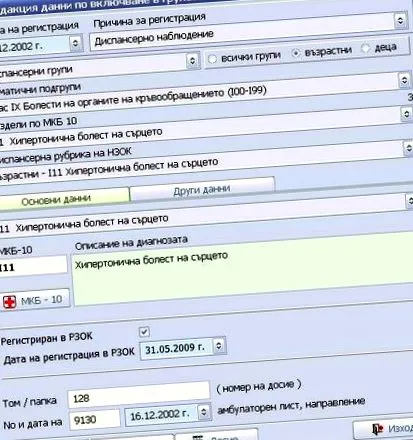Image resolution: width=413 pixels, height=440 pixels.
Task: Expand the Диспансерни групи dropdown
Action: coord(192,61)
